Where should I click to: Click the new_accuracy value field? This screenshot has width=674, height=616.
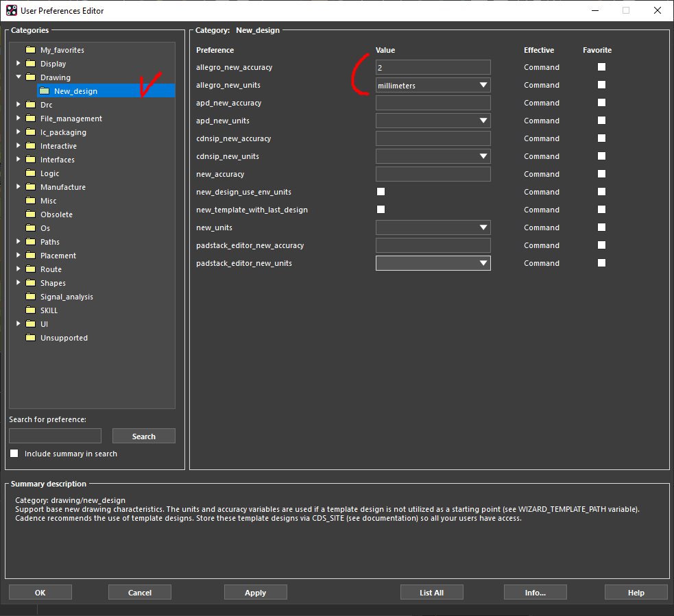coord(433,174)
